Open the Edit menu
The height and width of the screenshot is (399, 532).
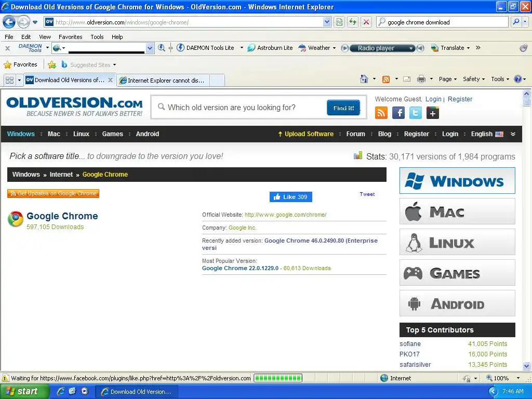[x=26, y=37]
